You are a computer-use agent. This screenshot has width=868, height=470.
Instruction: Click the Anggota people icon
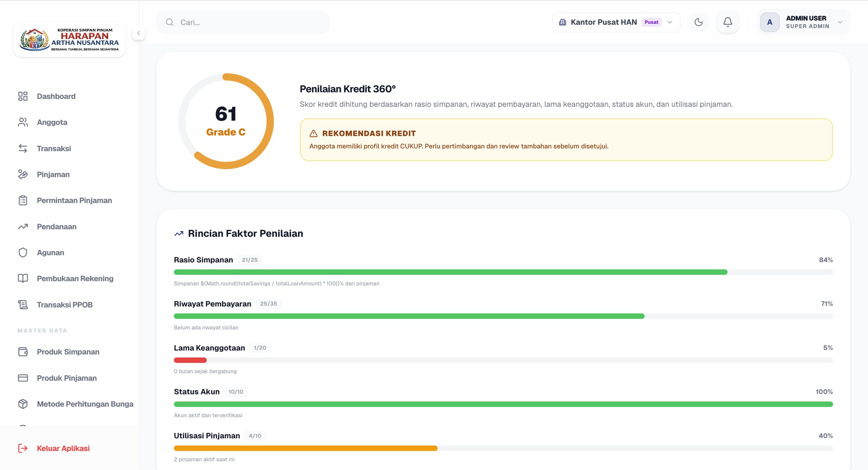coord(23,122)
